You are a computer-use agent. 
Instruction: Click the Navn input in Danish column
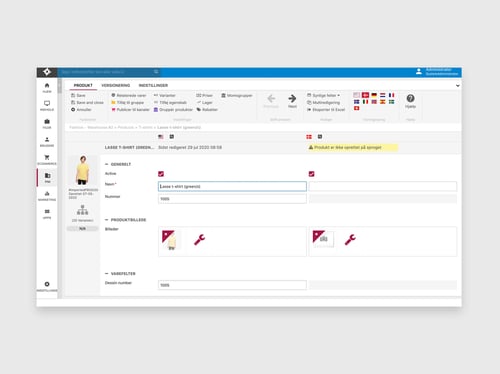click(x=383, y=186)
